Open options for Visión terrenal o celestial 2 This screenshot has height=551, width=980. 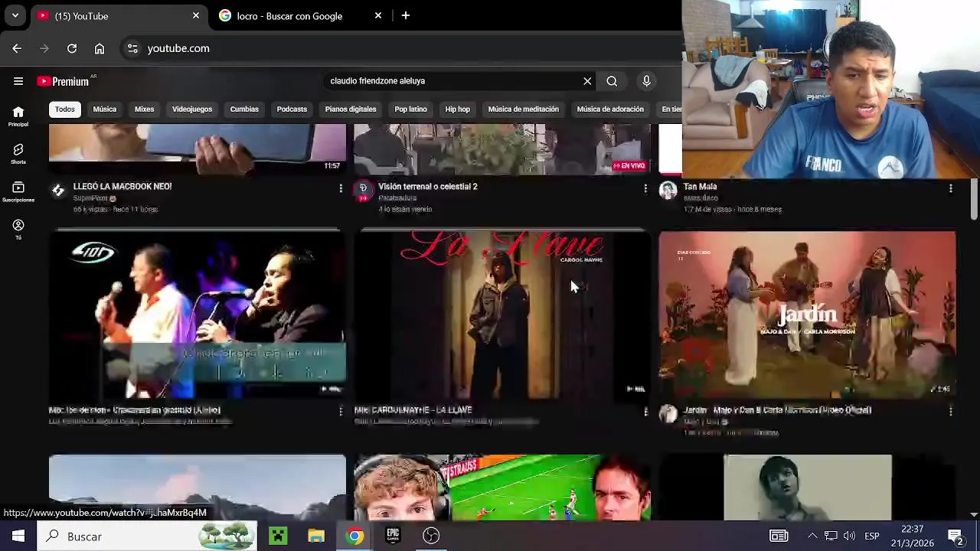(x=645, y=187)
